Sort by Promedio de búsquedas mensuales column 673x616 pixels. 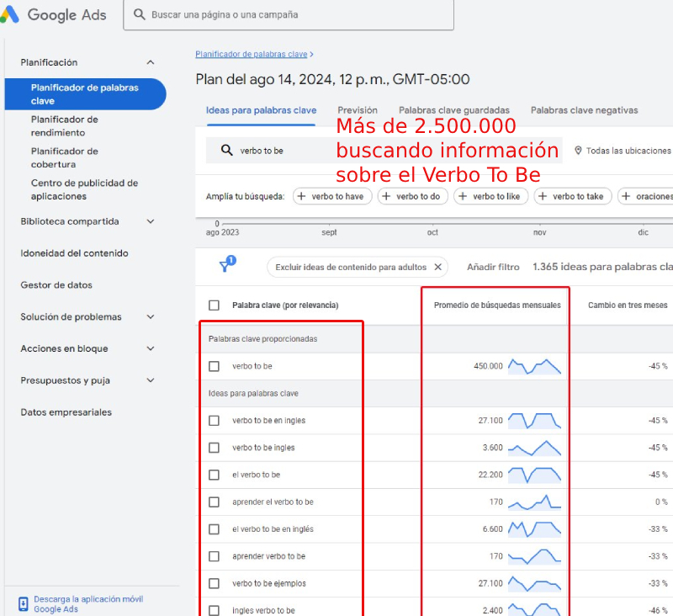pyautogui.click(x=497, y=305)
